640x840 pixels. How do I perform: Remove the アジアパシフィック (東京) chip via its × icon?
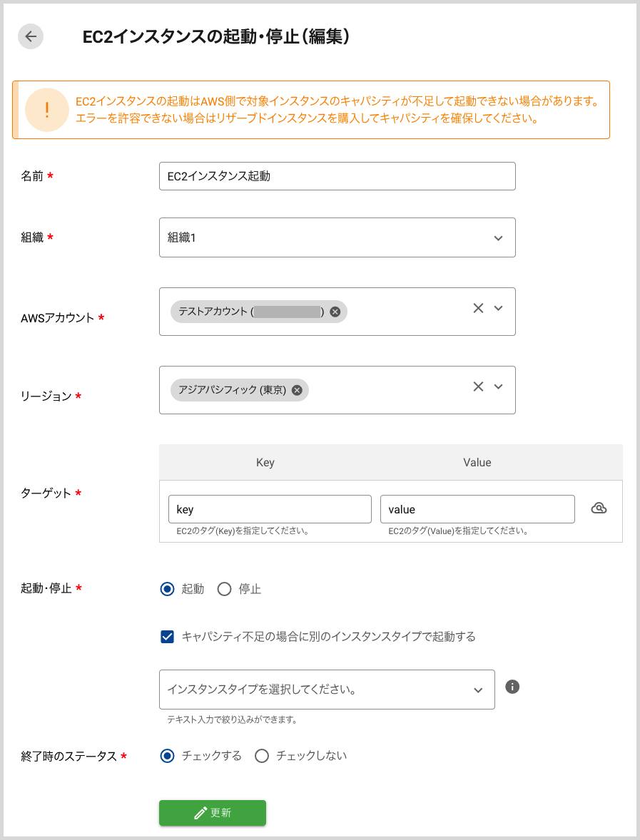click(x=296, y=389)
